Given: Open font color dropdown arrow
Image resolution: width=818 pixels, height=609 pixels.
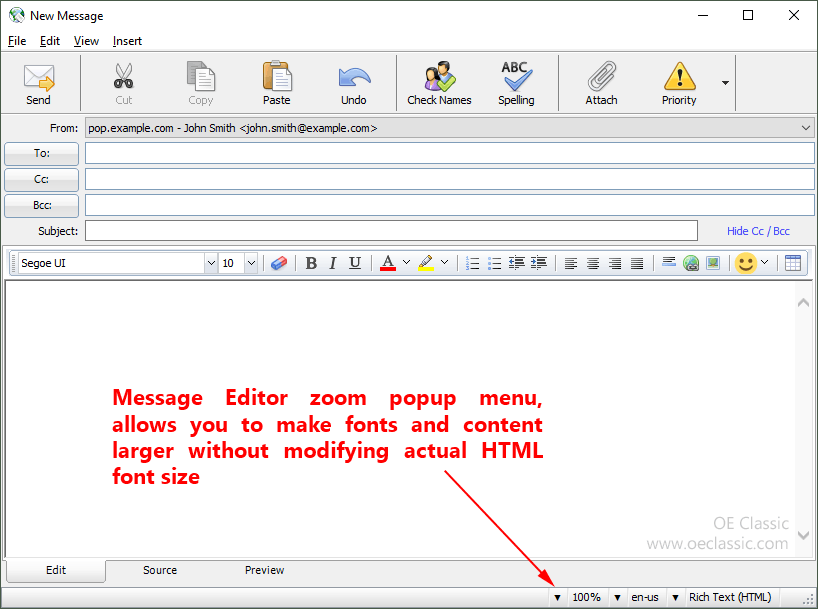Looking at the screenshot, I should click(406, 262).
